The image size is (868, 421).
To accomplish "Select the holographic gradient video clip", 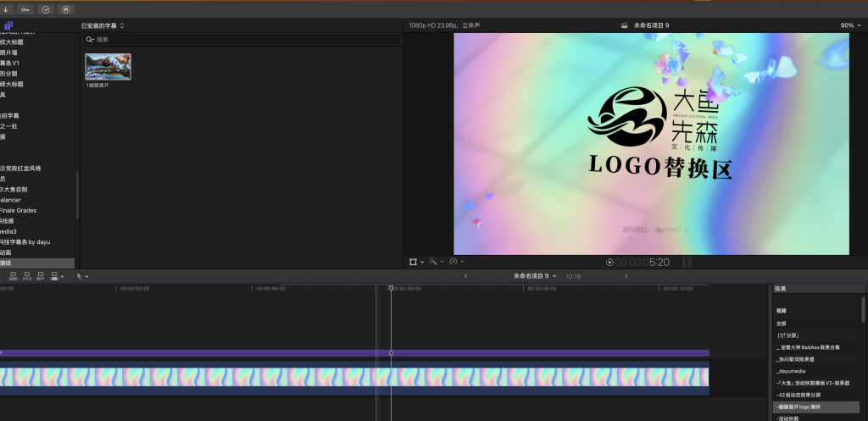I will (354, 377).
